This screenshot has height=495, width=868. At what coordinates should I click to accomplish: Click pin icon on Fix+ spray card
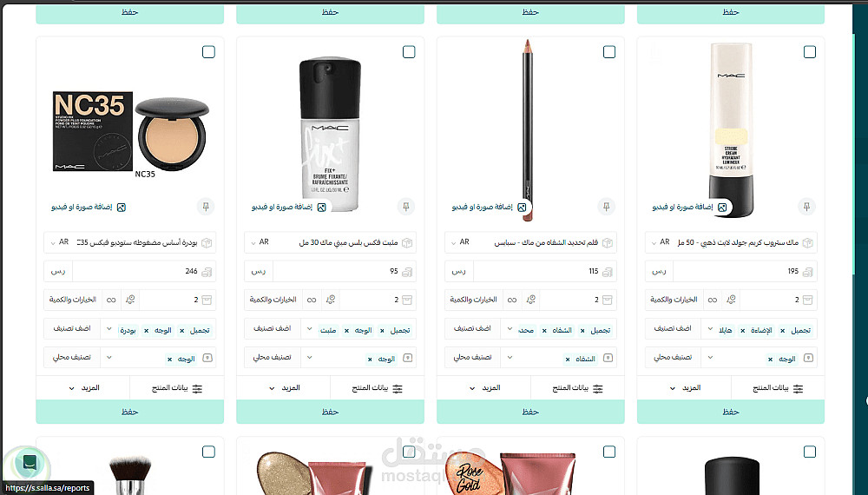tap(405, 207)
